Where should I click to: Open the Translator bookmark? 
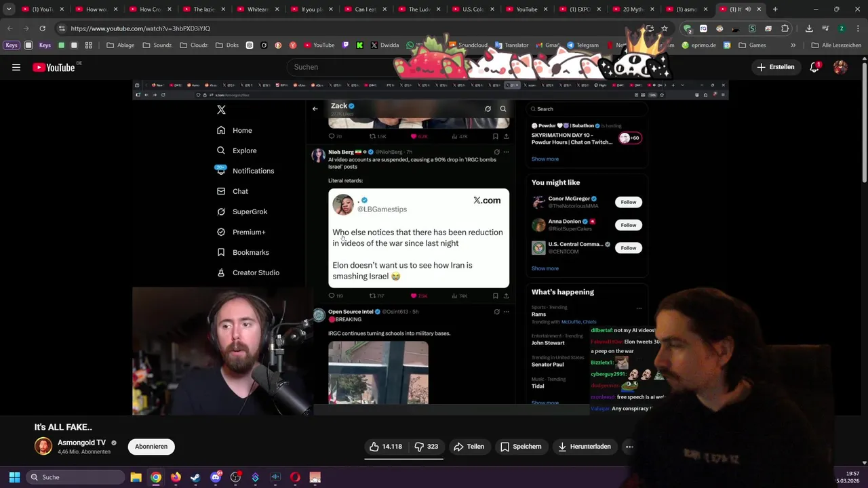511,45
